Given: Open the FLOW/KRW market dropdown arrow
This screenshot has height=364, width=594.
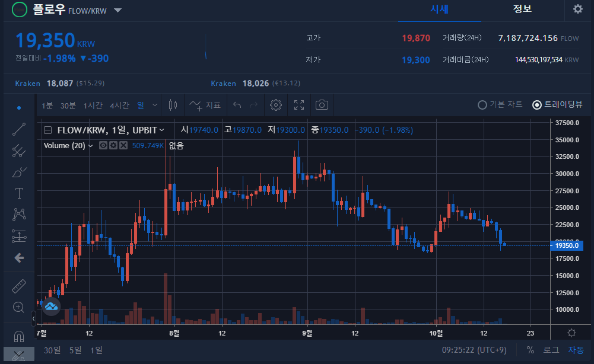Looking at the screenshot, I should click(118, 10).
